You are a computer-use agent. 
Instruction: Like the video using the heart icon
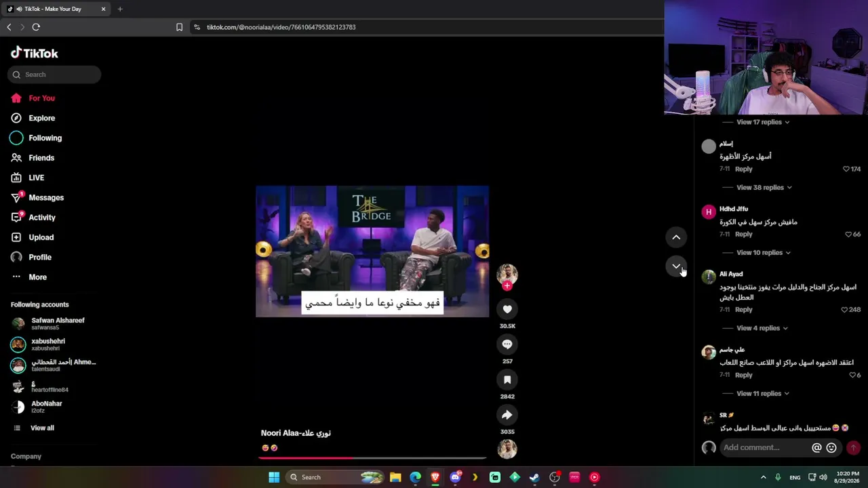[x=507, y=309]
